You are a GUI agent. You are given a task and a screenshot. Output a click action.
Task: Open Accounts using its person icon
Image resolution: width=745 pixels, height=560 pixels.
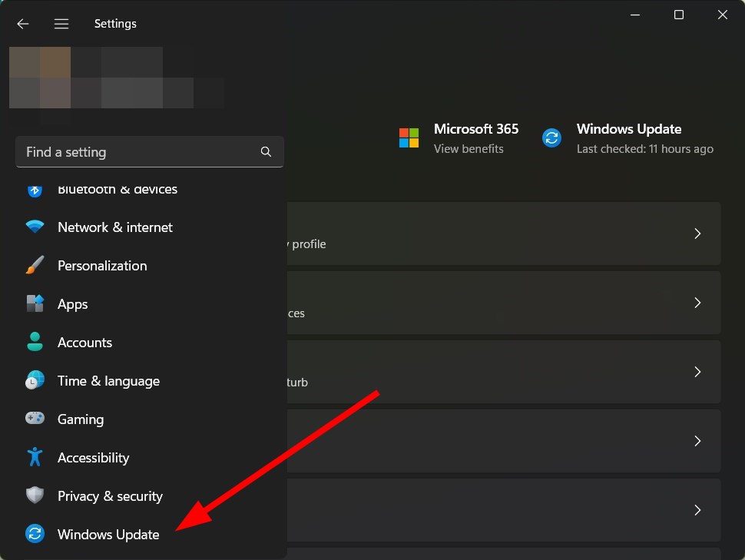(34, 342)
